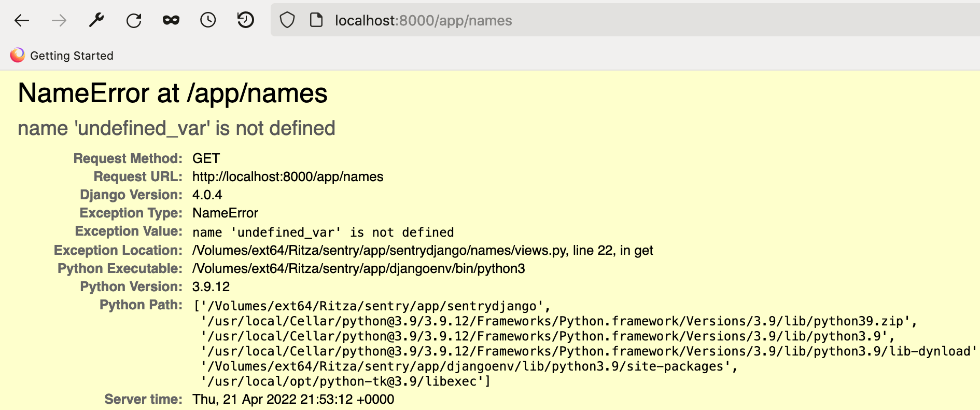Click the forward arrow navigation button
The width and height of the screenshot is (980, 410).
59,20
